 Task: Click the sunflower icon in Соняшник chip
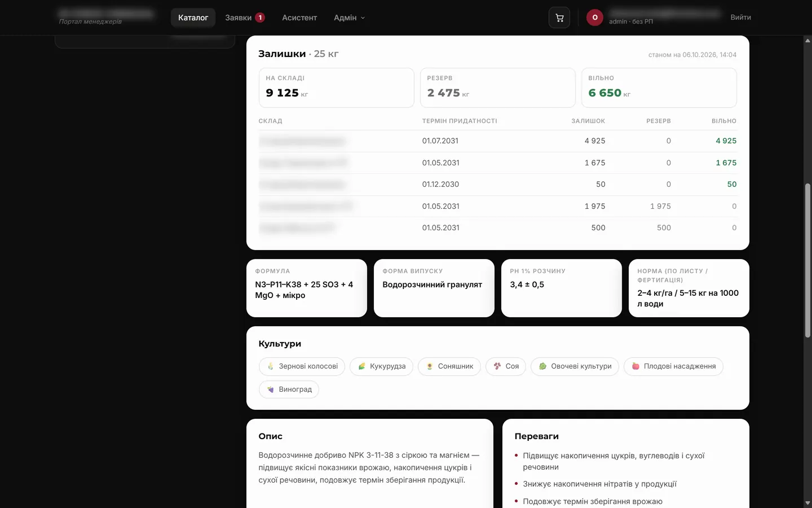[430, 366]
